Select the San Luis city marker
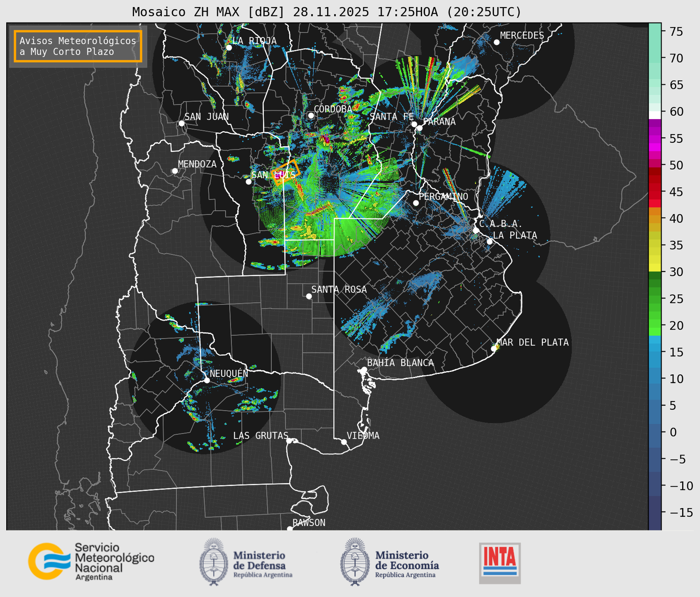Screen dimensions: 700x597 click(x=249, y=182)
